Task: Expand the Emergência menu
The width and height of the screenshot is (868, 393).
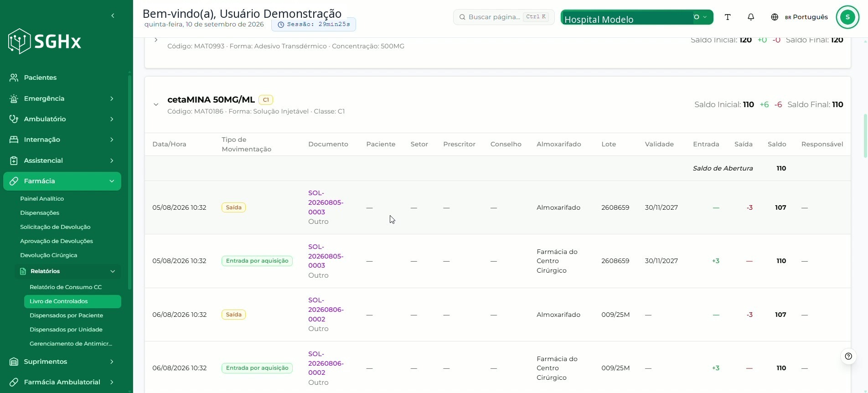Action: tap(112, 98)
